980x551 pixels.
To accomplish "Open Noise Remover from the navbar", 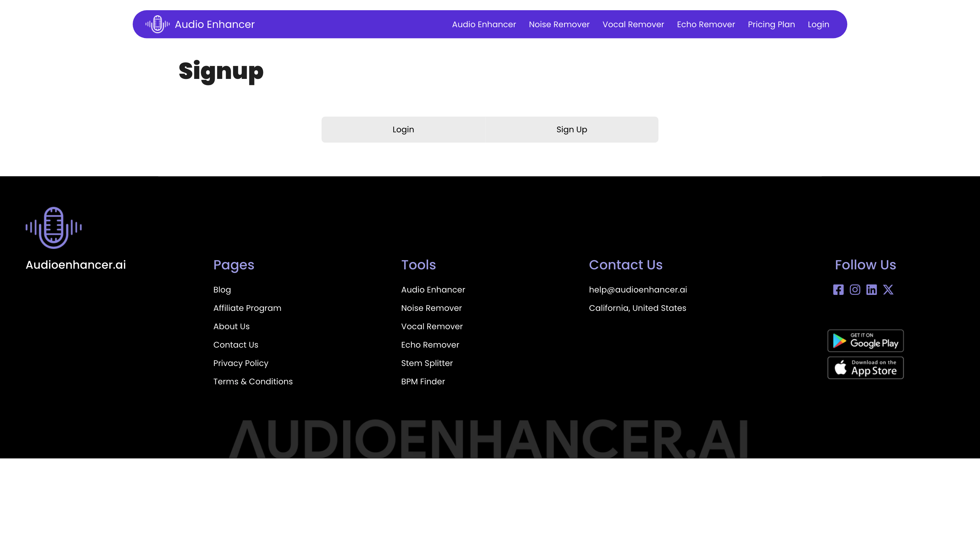I will 559,24.
